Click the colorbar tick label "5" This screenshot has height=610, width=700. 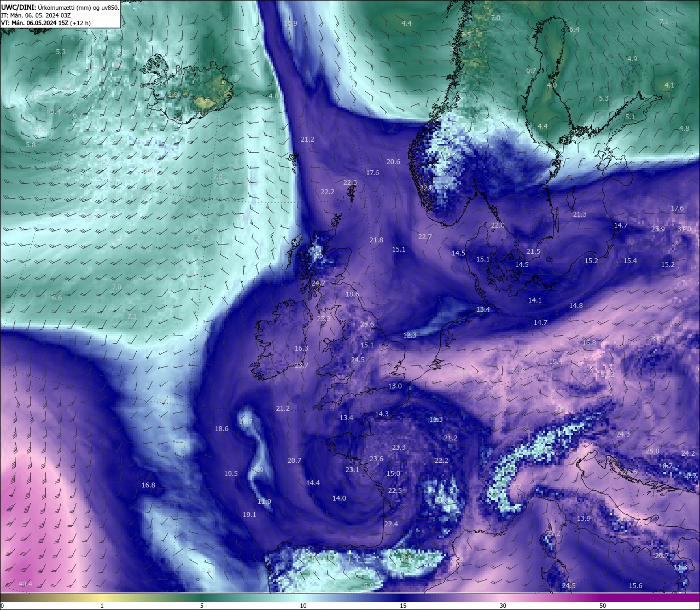tap(202, 606)
